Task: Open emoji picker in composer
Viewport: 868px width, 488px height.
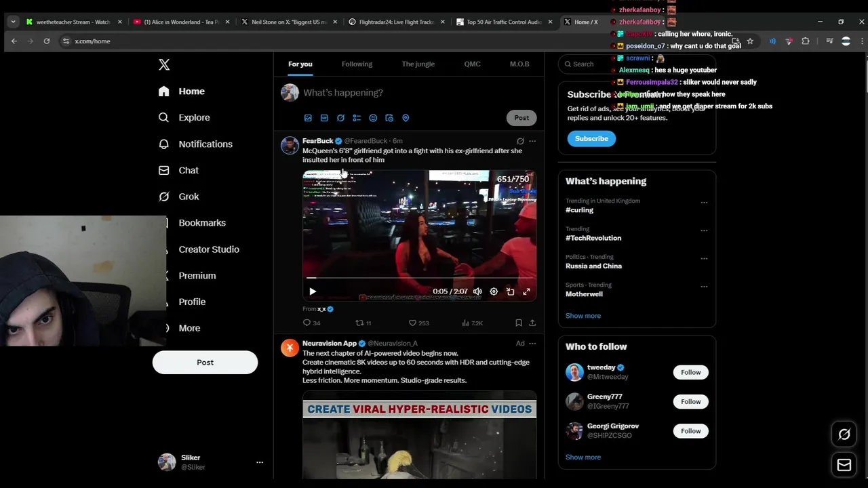Action: pyautogui.click(x=373, y=118)
